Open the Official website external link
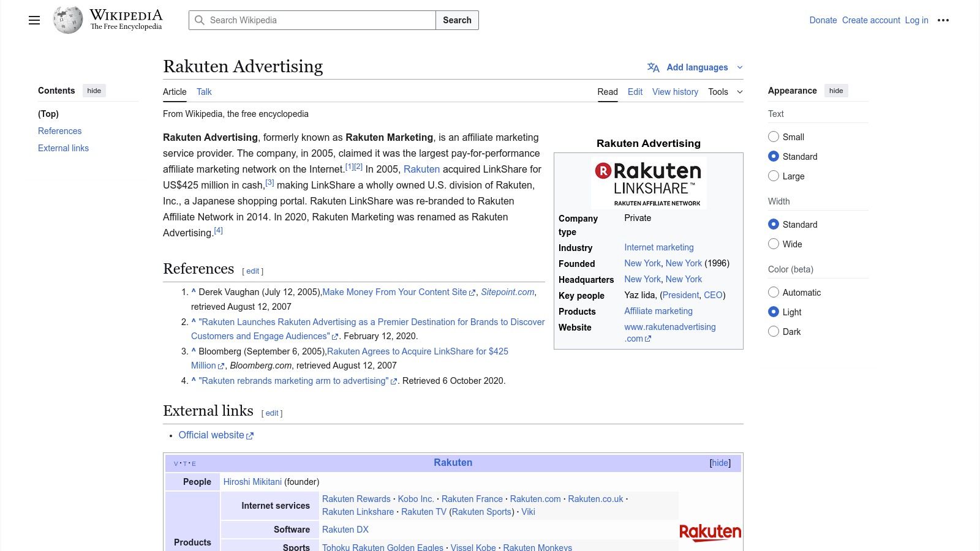Screen dimensions: 980x551 (216, 435)
